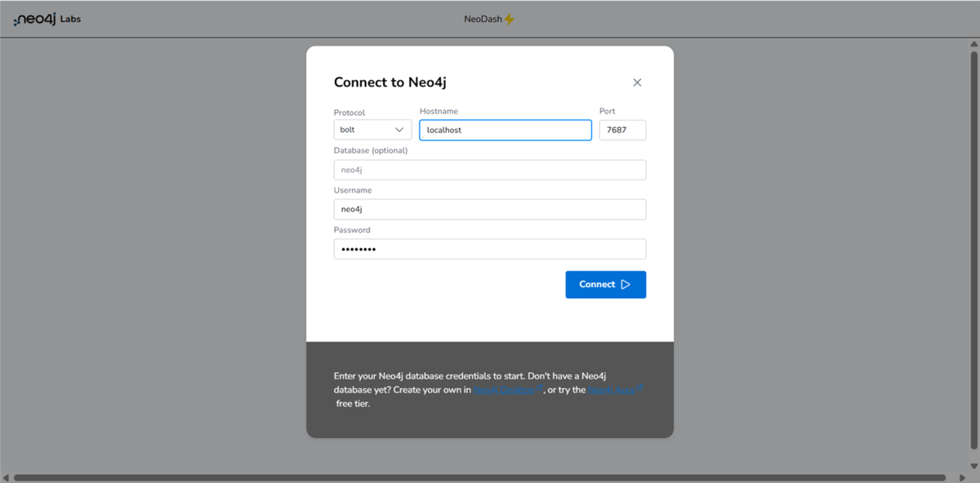980x483 pixels.
Task: Click the 'Connect to Neo4j' dialog heading
Action: click(390, 82)
